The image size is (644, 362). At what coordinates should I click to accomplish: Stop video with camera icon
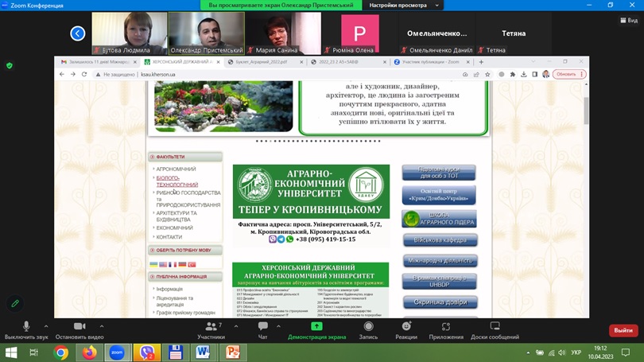click(x=80, y=330)
